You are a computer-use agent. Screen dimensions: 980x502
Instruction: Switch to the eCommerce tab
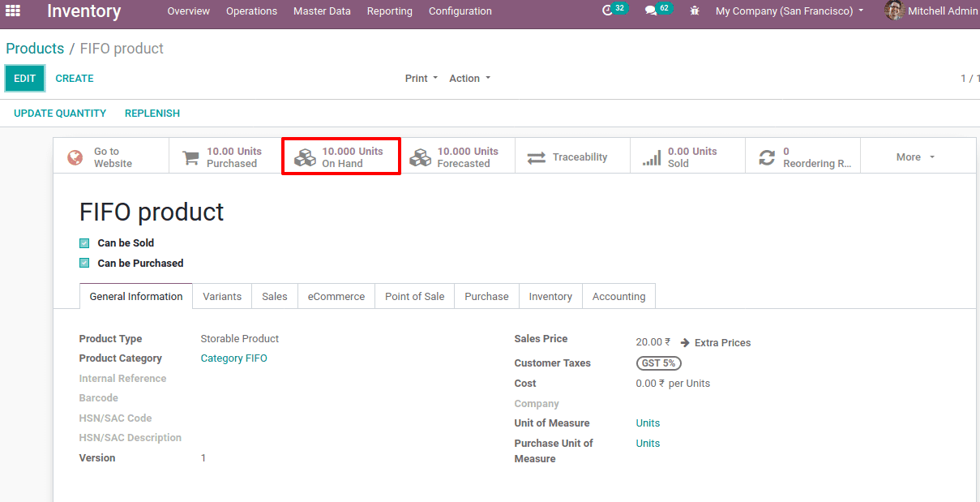tap(336, 297)
